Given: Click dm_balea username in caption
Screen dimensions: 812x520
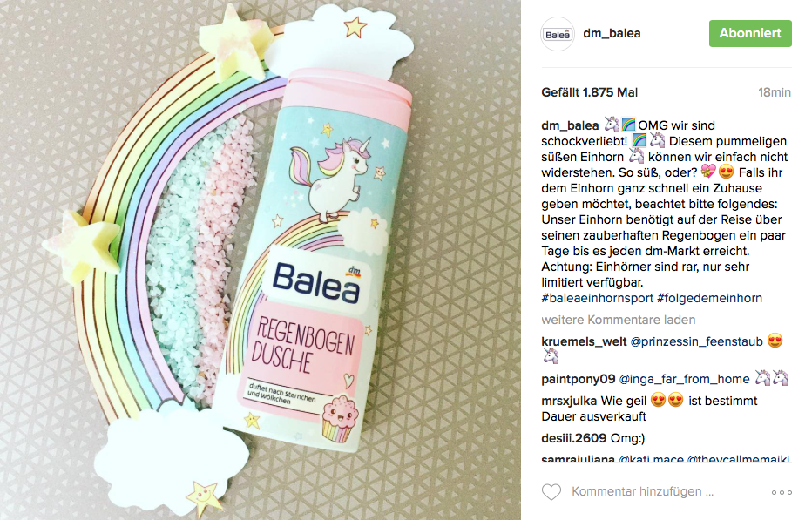Looking at the screenshot, I should (x=570, y=125).
